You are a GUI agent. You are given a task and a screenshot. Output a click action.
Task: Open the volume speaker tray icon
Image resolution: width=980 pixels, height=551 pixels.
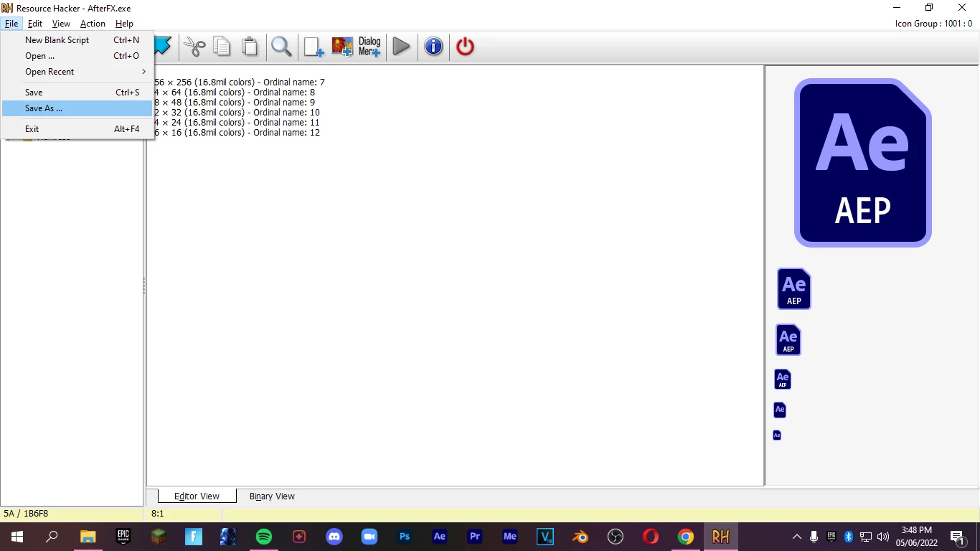click(x=883, y=537)
